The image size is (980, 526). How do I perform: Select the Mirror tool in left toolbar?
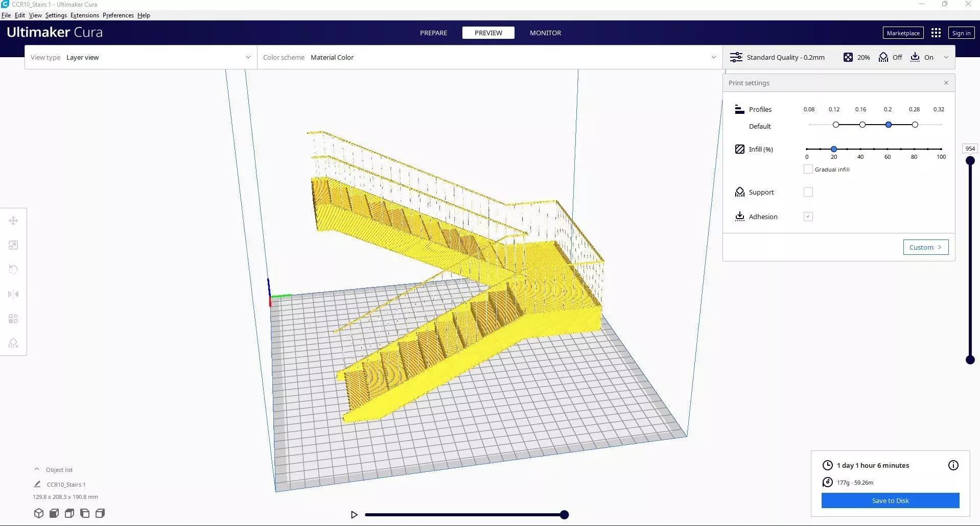pos(13,294)
